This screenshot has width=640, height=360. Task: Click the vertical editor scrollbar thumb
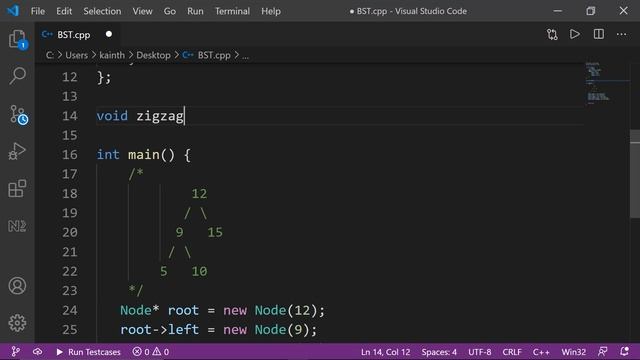pyautogui.click(x=635, y=174)
